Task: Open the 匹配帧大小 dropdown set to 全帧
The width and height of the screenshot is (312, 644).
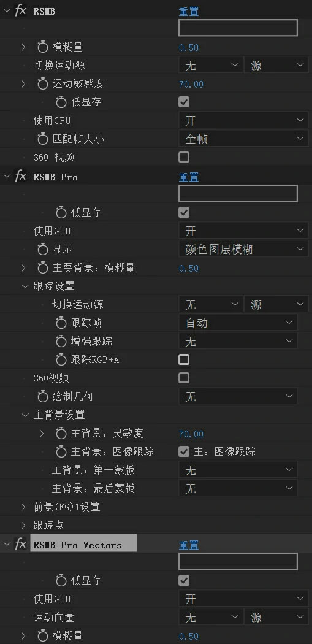Action: pyautogui.click(x=243, y=139)
